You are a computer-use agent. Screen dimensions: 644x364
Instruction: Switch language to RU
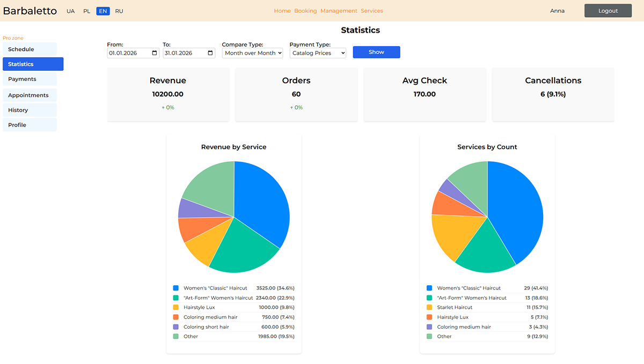119,11
